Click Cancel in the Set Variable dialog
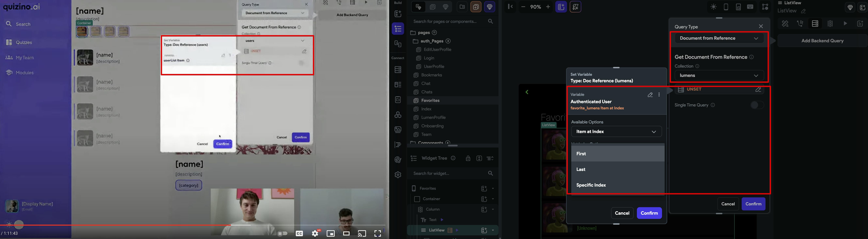 pos(622,213)
